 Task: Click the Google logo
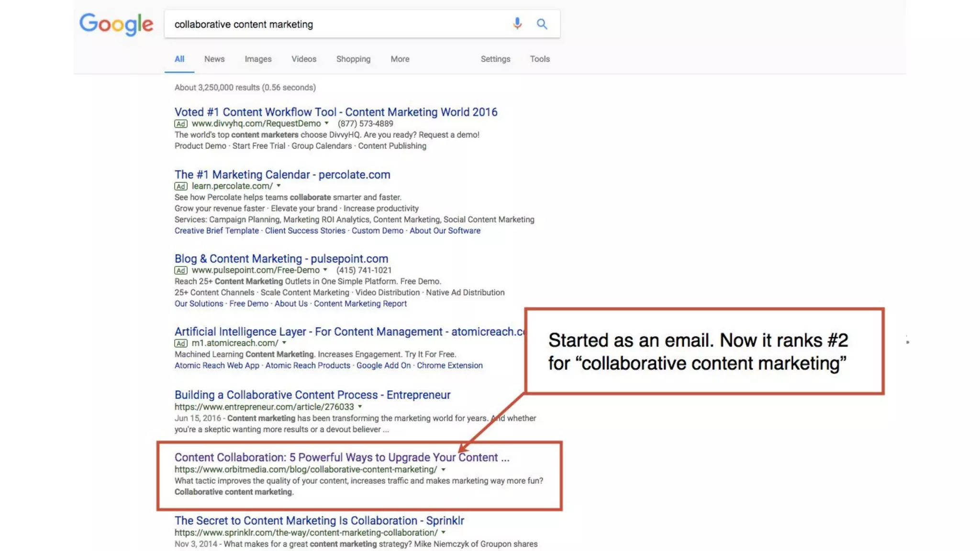116,24
